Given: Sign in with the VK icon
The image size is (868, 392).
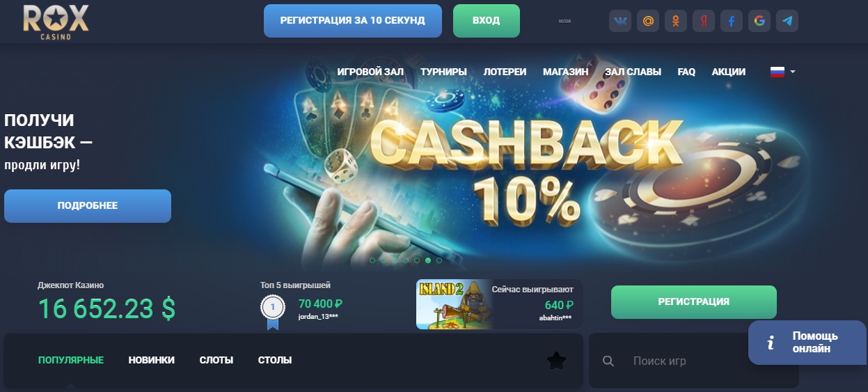Looking at the screenshot, I should coord(620,21).
